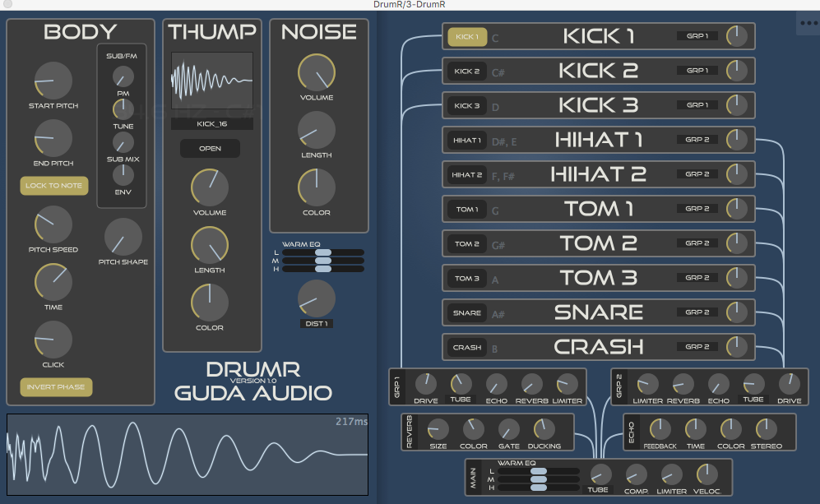Click the KICK 1 volume knob
820x504 pixels.
point(737,36)
